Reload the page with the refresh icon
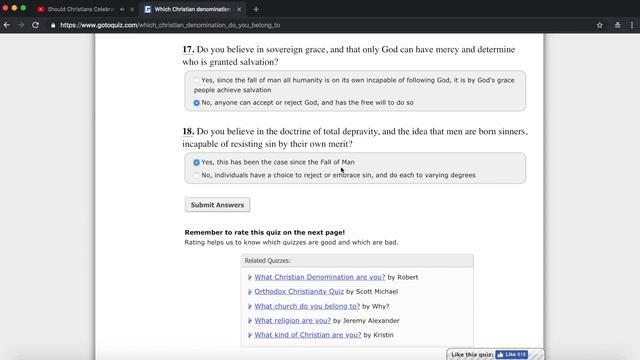Image resolution: width=640 pixels, height=360 pixels. [x=36, y=25]
